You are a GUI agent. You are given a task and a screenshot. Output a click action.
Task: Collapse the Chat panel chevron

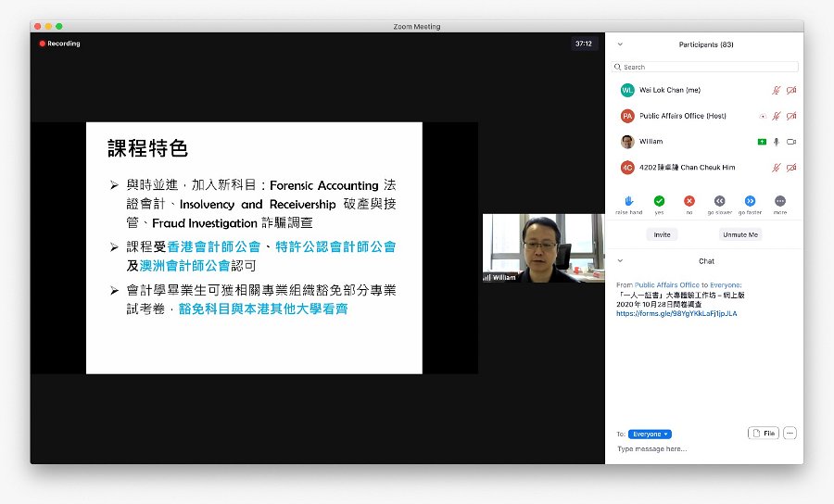tap(620, 260)
